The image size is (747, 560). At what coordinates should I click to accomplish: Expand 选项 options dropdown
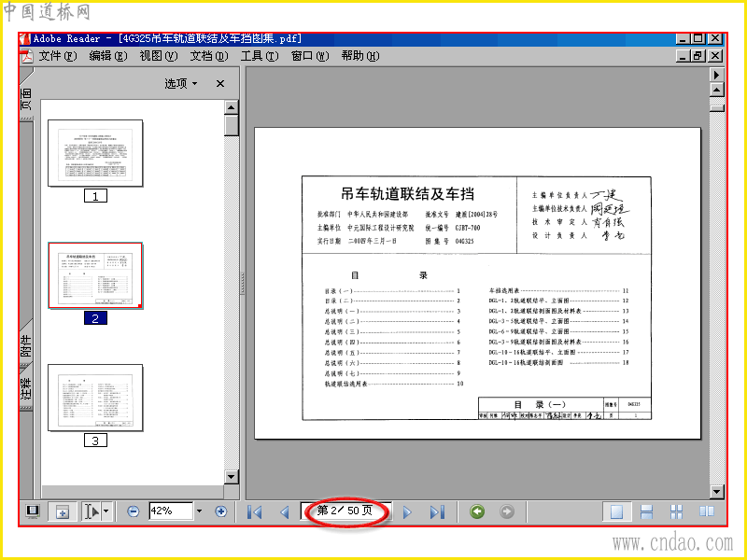pos(180,84)
